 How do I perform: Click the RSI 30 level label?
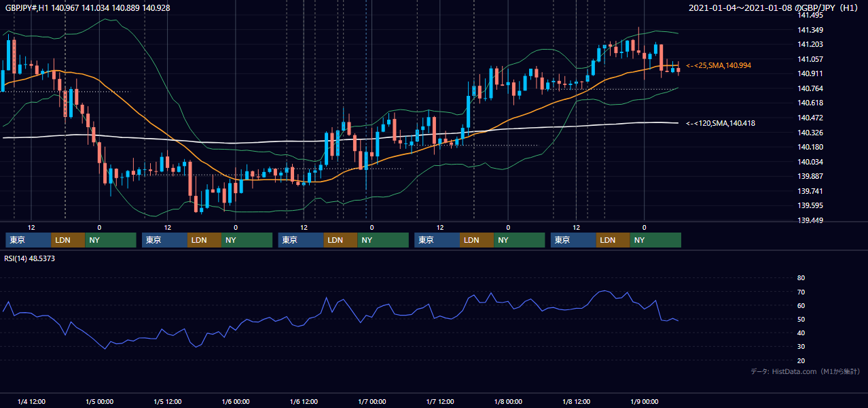(801, 346)
